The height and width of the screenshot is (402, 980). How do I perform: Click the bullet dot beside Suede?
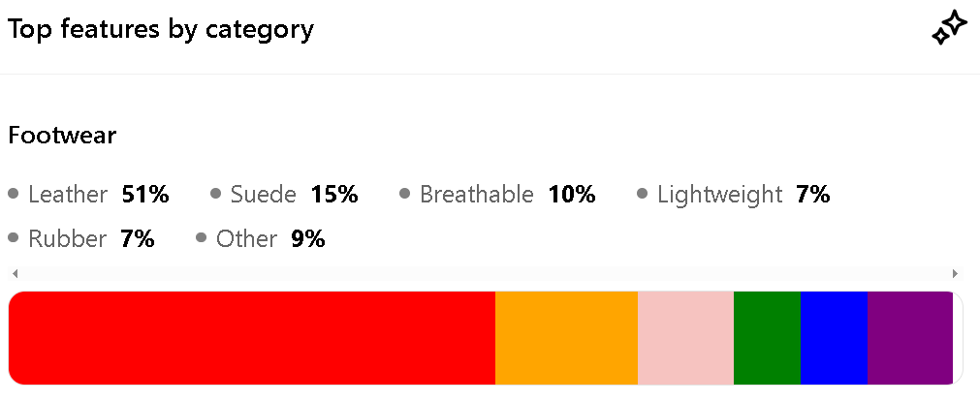215,194
